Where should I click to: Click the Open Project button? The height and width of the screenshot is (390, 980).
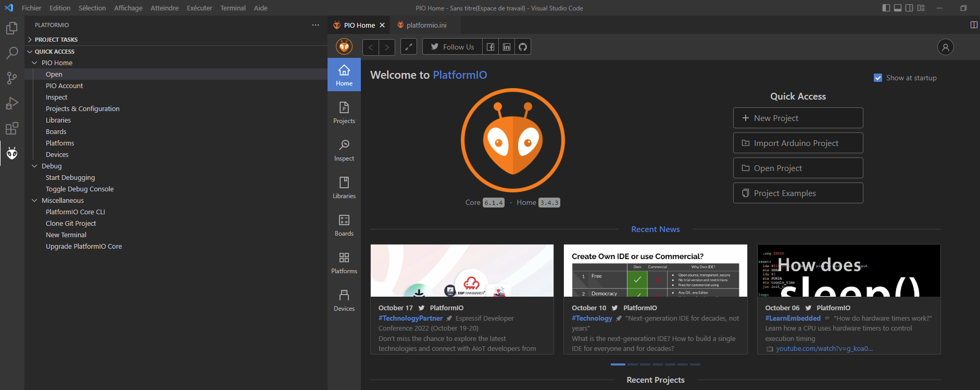(x=798, y=168)
